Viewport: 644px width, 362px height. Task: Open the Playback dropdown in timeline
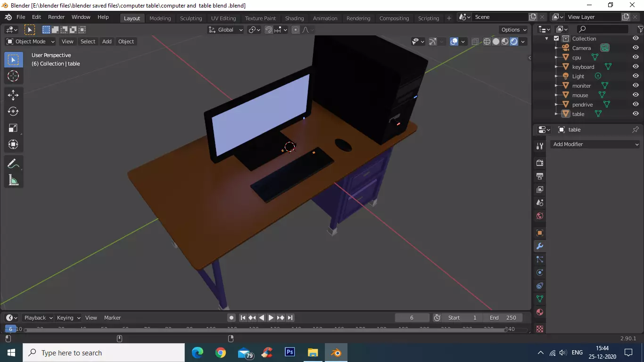point(38,318)
